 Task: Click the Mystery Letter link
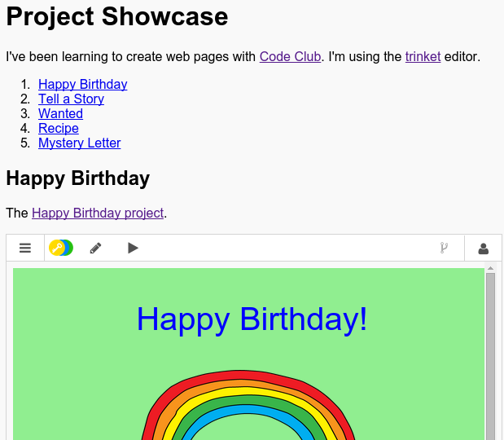(80, 143)
